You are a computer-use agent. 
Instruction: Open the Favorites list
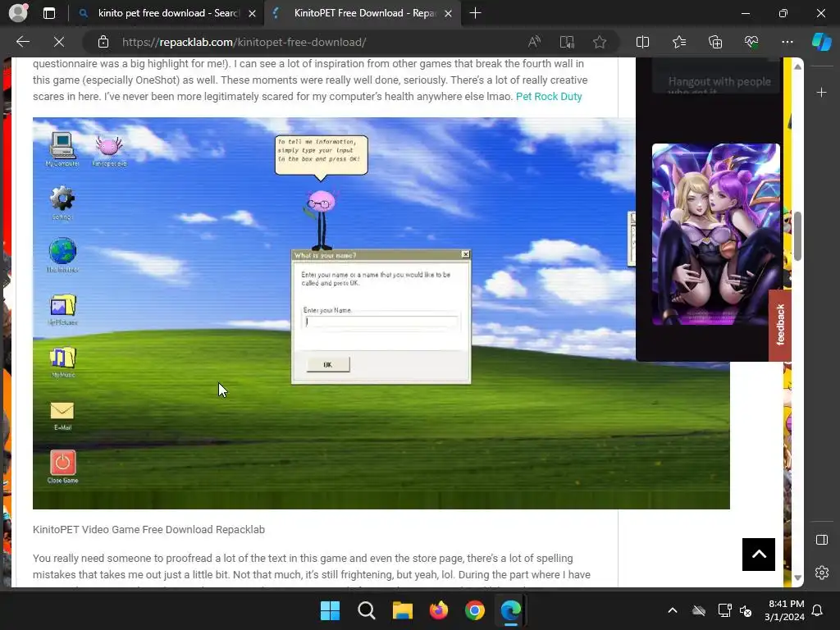pyautogui.click(x=678, y=42)
